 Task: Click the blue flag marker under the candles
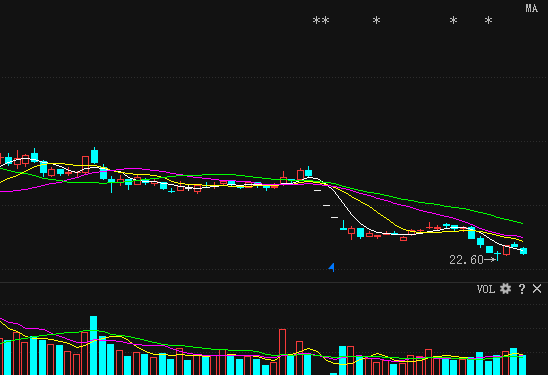(x=332, y=267)
